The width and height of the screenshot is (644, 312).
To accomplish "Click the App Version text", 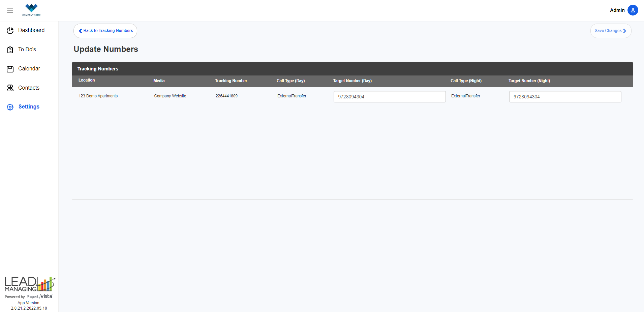I will (x=29, y=306).
